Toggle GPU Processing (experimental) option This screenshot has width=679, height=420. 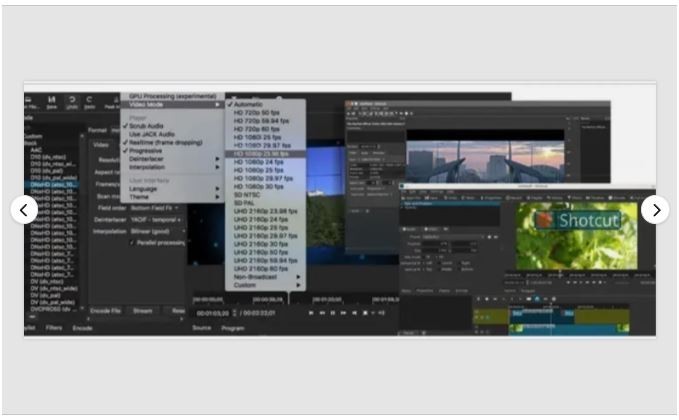tap(172, 96)
